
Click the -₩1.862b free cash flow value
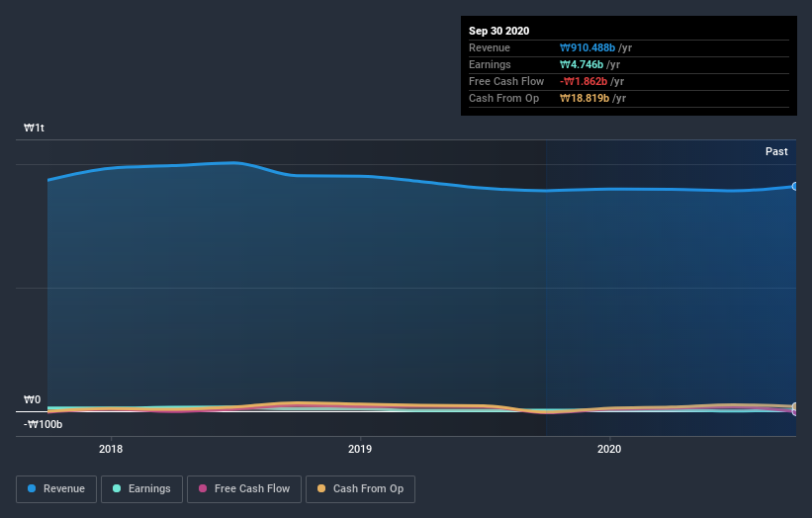(x=584, y=81)
